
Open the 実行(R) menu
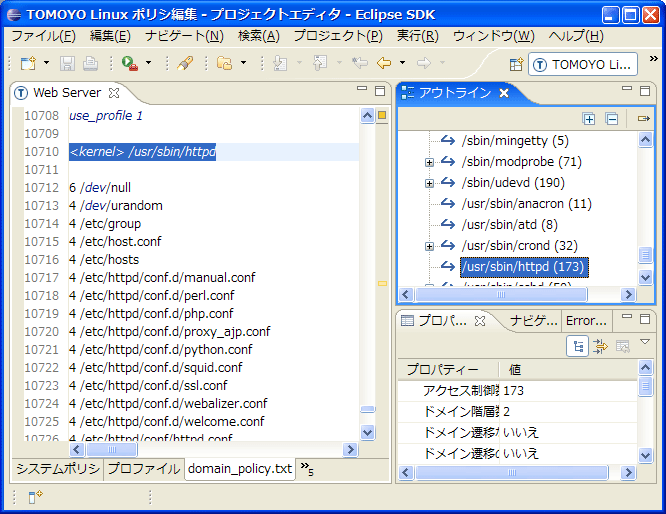[418, 36]
